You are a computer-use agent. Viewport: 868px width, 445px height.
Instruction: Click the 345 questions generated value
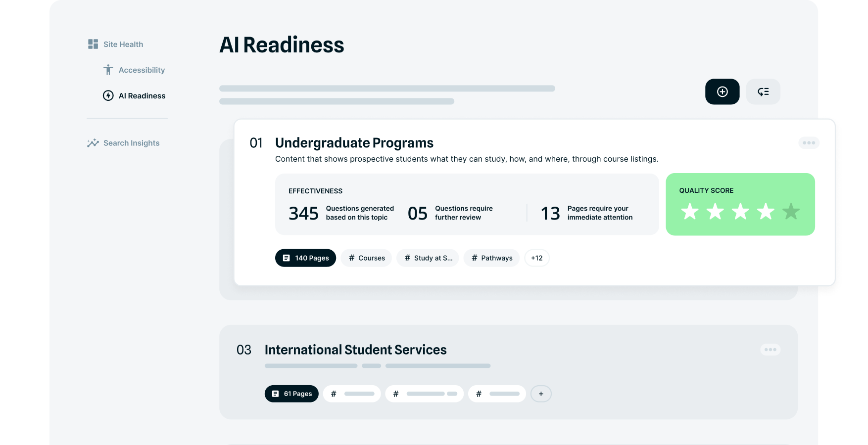click(303, 213)
